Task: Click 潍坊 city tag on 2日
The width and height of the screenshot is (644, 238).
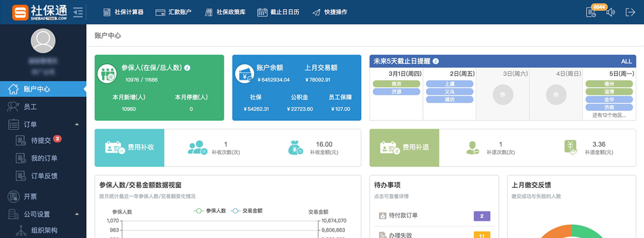Action: click(x=450, y=99)
